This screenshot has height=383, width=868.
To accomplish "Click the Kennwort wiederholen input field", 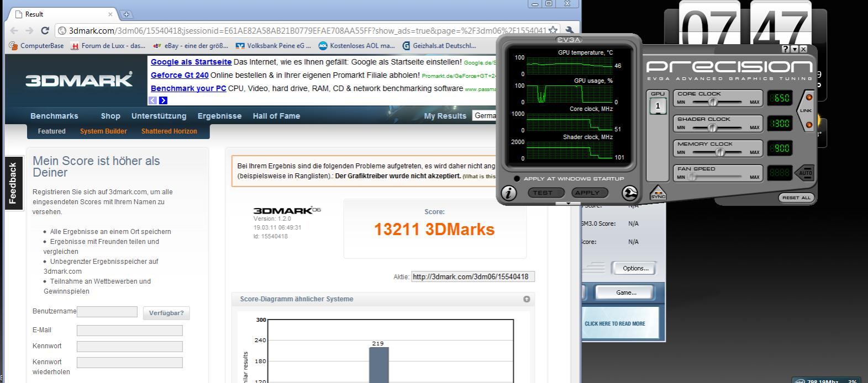I will point(130,363).
